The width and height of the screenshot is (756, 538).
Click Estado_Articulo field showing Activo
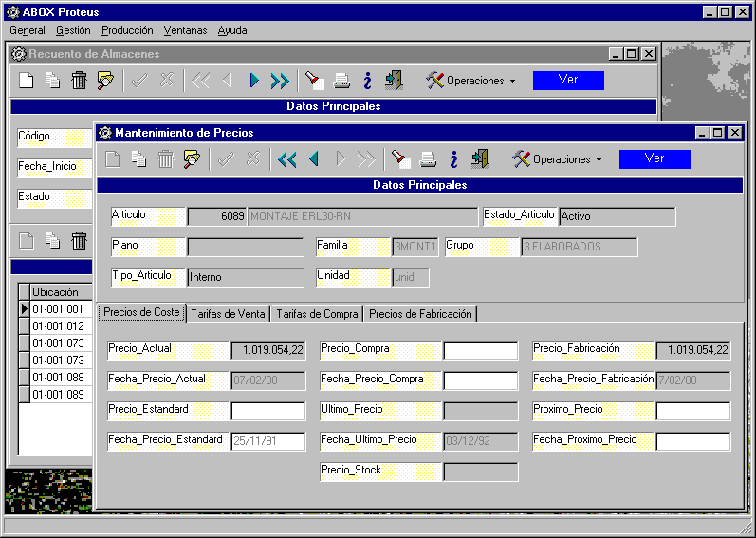tap(618, 216)
